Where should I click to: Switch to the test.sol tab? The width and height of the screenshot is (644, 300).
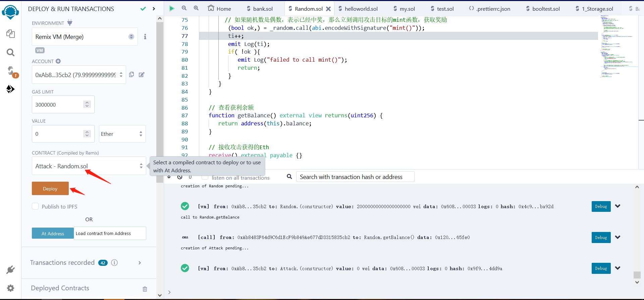click(x=442, y=9)
